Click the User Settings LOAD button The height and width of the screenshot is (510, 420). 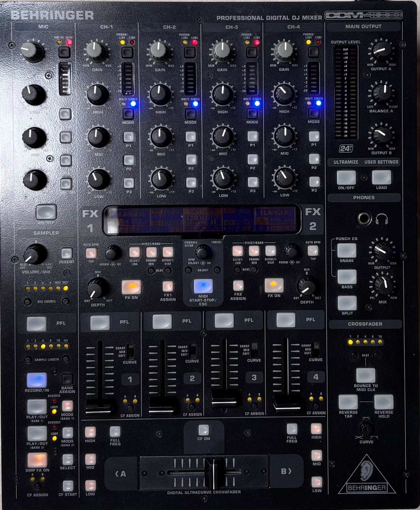point(381,178)
